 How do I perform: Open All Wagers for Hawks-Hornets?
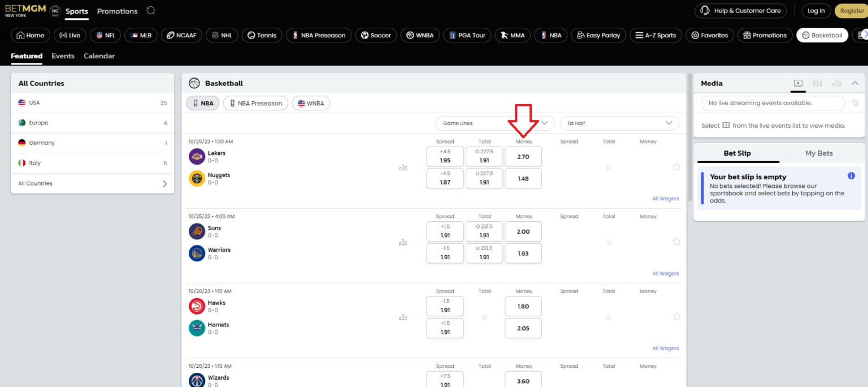[x=666, y=349]
